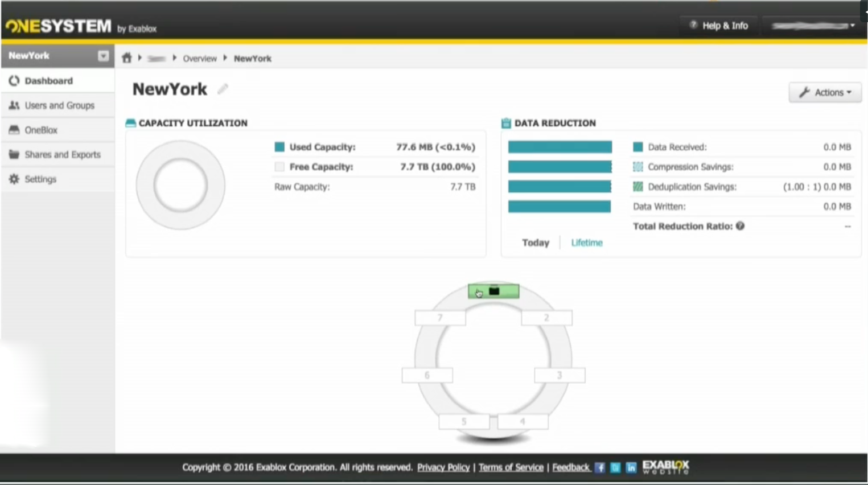Click the Exablox website logo in footer

(665, 467)
